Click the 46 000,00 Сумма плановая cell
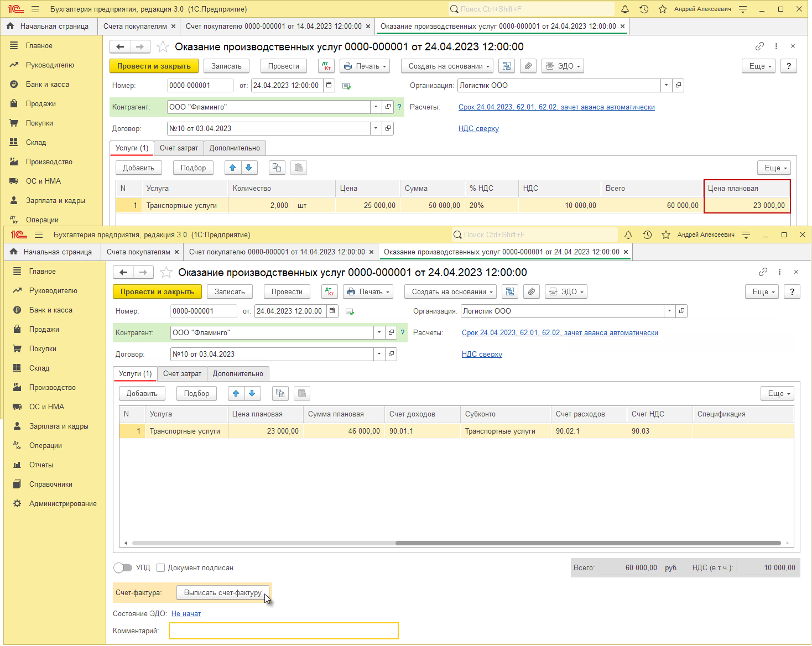The width and height of the screenshot is (812, 646). click(344, 431)
